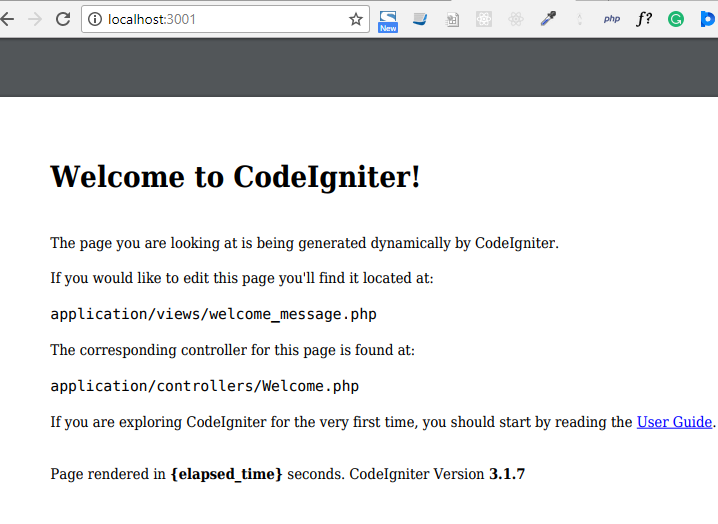Open the php extension icon

pyautogui.click(x=612, y=19)
